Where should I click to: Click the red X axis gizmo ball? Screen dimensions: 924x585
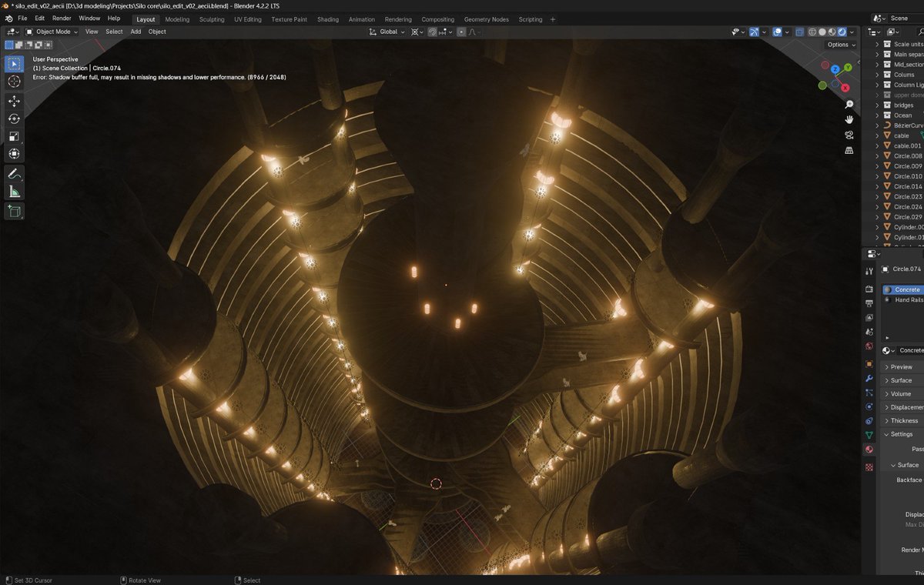click(x=845, y=88)
